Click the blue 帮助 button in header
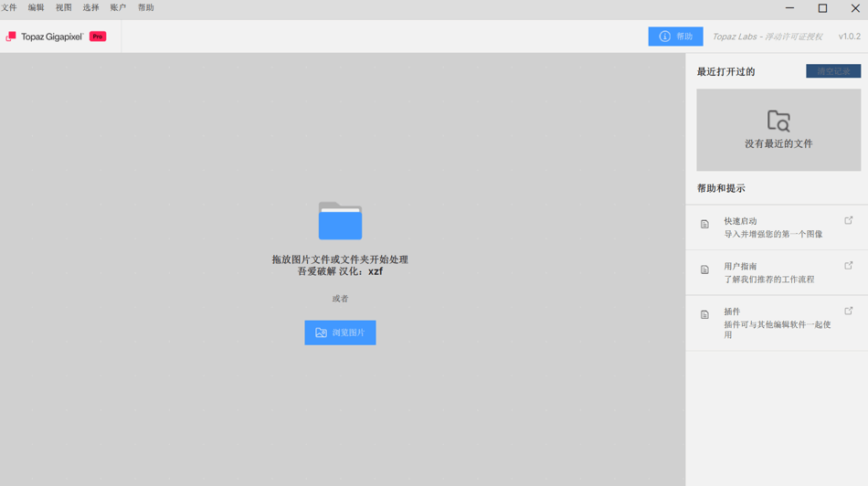Screen dimensions: 868x486 [675, 37]
